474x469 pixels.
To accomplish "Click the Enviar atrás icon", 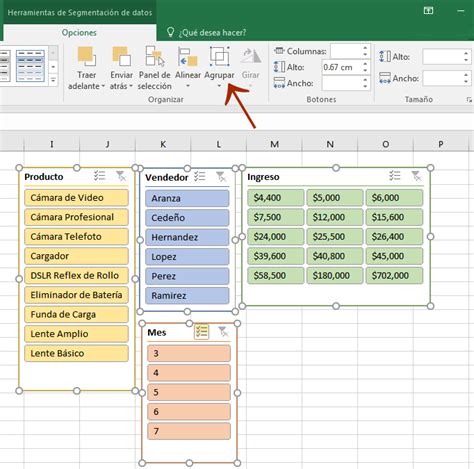I will tap(121, 56).
